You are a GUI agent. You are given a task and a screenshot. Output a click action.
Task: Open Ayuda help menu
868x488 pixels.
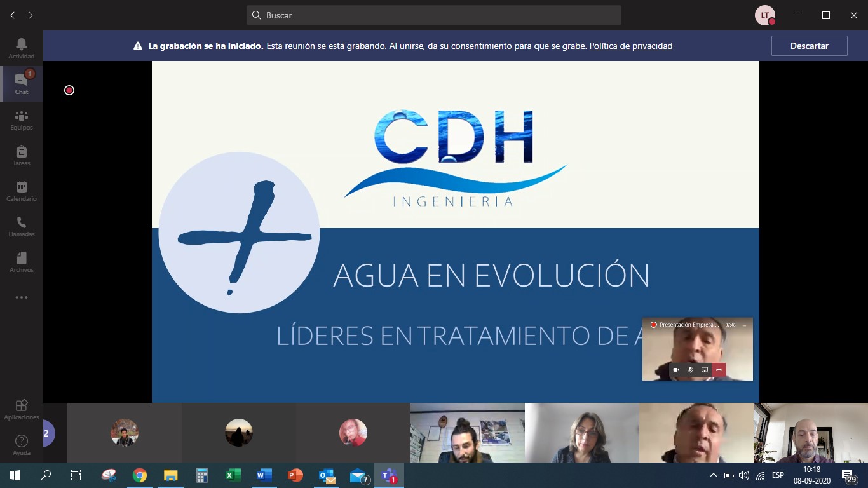tap(22, 445)
